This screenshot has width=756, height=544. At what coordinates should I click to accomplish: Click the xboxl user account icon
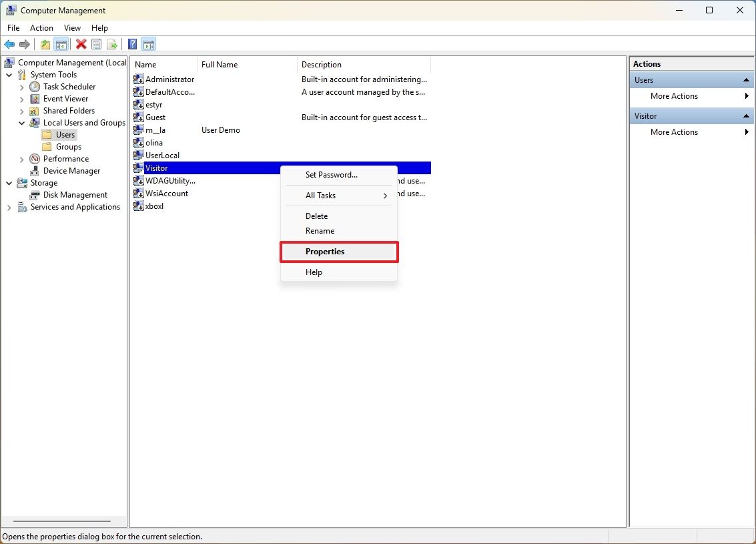click(138, 206)
